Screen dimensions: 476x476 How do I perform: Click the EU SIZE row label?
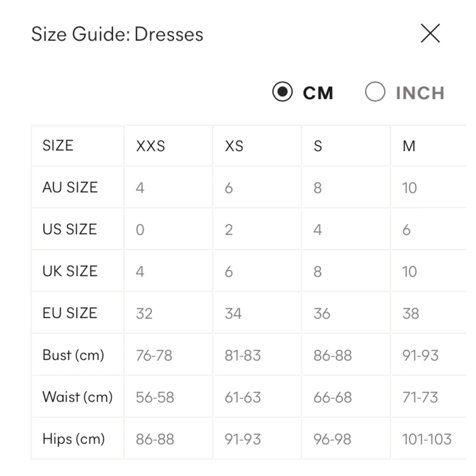pyautogui.click(x=70, y=313)
